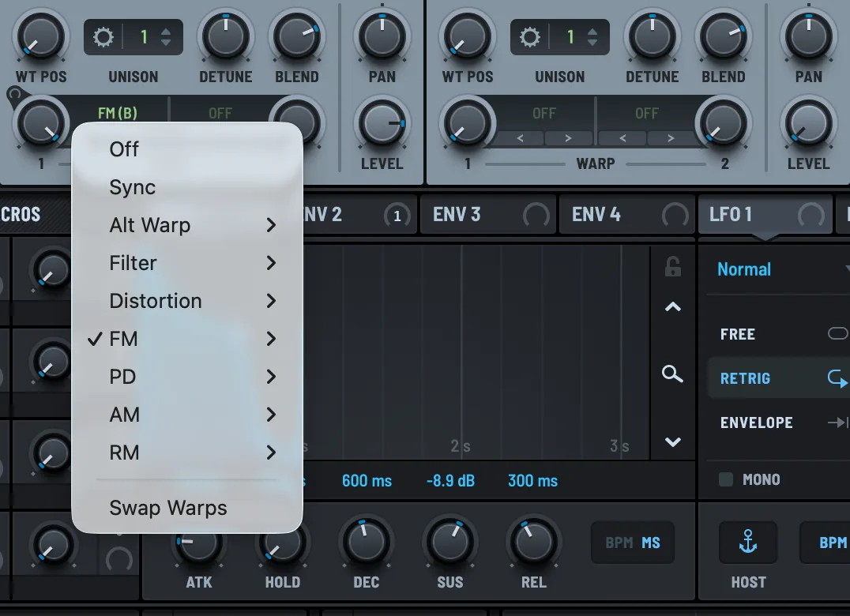Open oscillator A second warp OFF selector
The width and height of the screenshot is (850, 616).
point(220,113)
